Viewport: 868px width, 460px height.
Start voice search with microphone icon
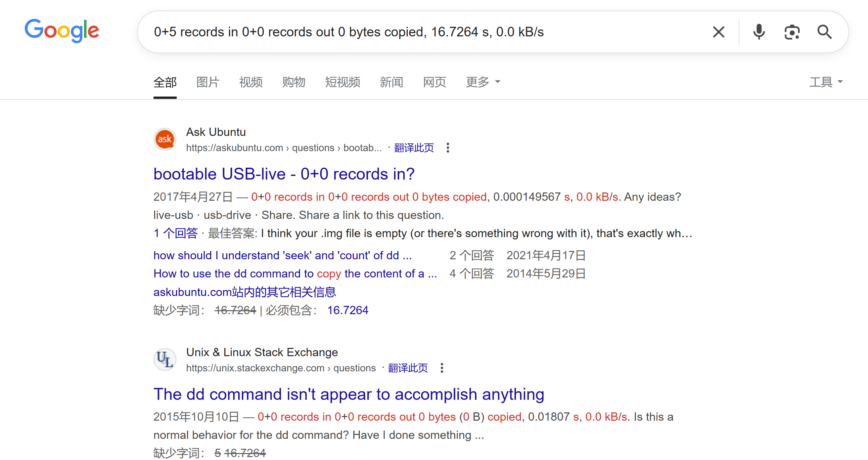click(759, 32)
